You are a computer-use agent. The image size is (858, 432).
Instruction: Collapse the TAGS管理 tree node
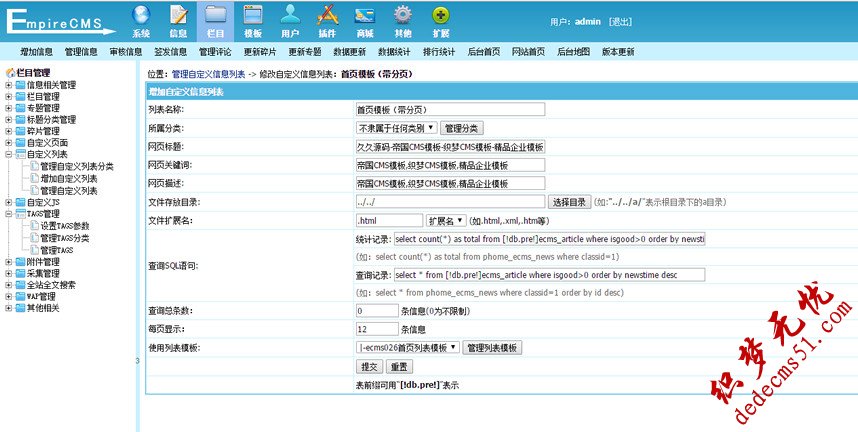pos(8,214)
